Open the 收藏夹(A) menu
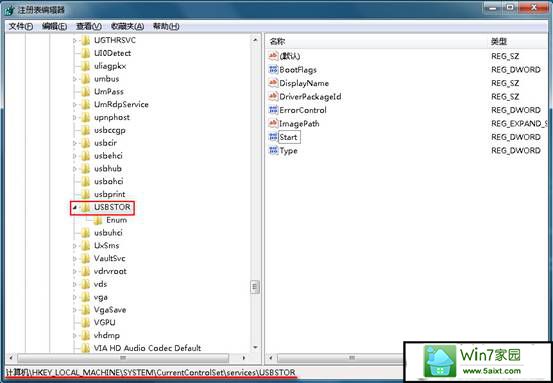553x383 pixels. point(127,26)
